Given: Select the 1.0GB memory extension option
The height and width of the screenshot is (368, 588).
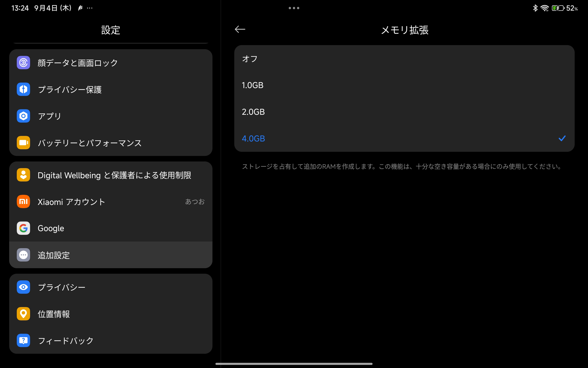Looking at the screenshot, I should 404,85.
